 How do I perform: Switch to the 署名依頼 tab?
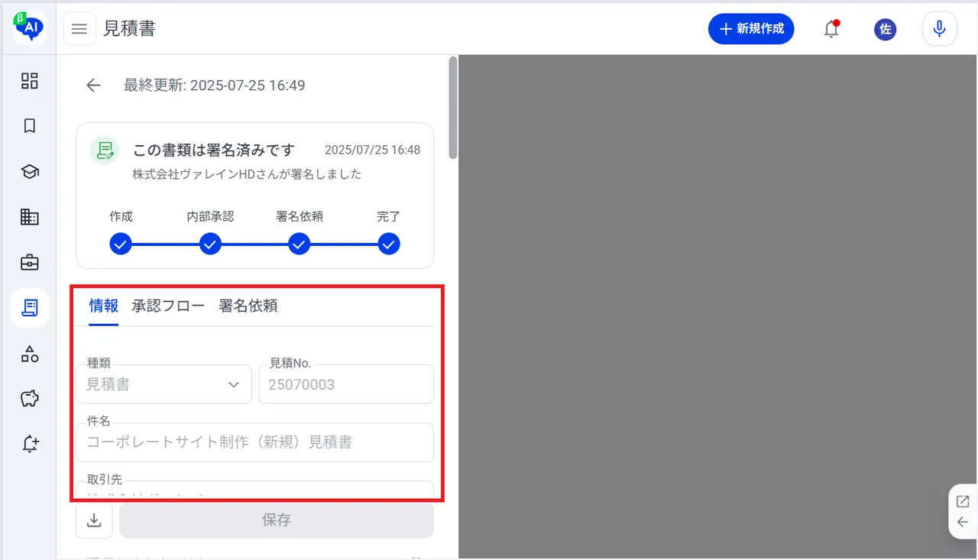point(248,306)
